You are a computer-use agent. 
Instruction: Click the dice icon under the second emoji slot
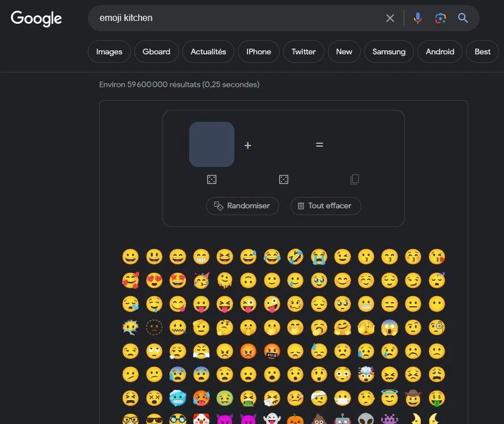(283, 179)
